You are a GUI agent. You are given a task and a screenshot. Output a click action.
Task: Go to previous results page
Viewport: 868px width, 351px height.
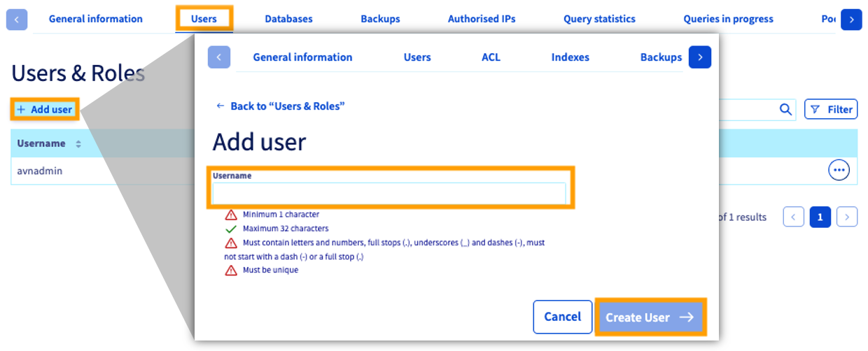point(793,217)
